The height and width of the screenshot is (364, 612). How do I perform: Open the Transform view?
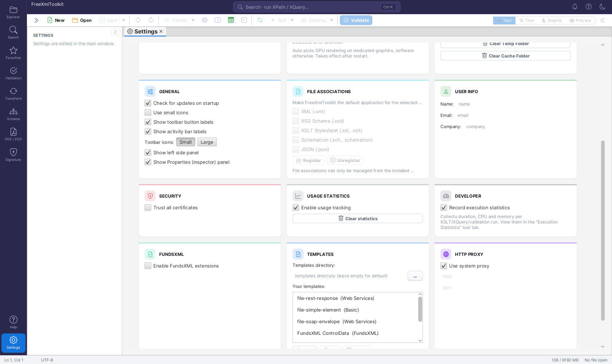13,94
